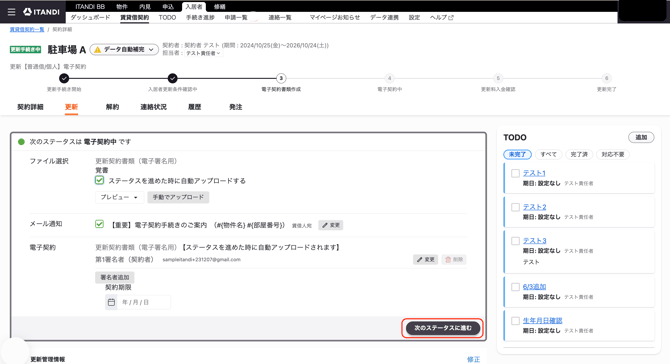Select the 入居者 top menu

(x=194, y=6)
